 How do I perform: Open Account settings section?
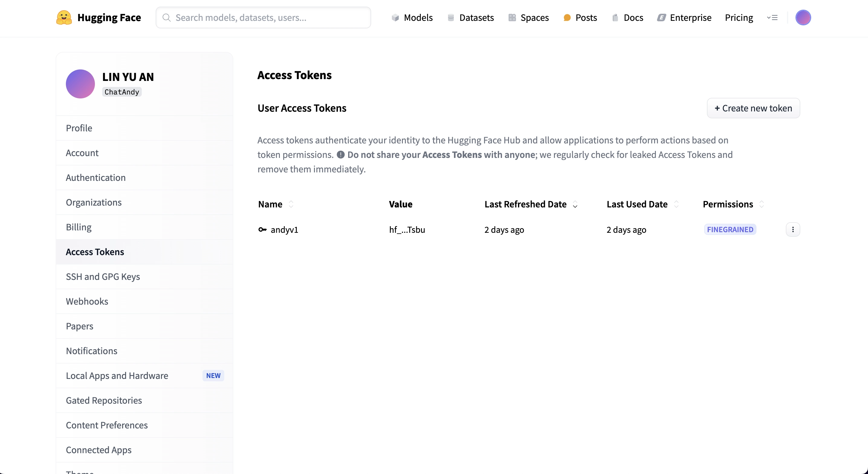[x=144, y=153]
